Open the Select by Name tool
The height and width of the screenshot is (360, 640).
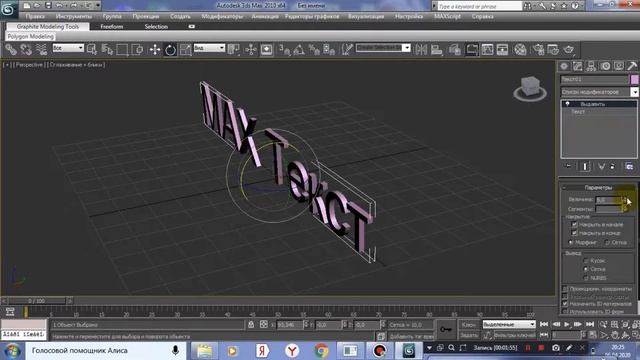pos(107,50)
